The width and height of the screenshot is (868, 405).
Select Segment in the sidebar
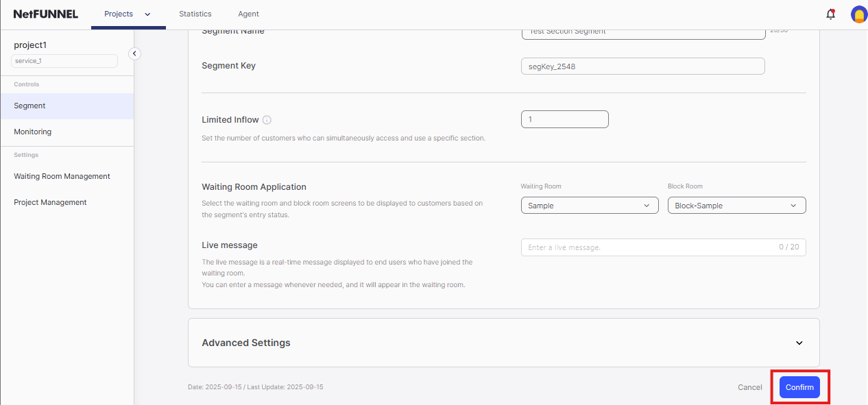[29, 106]
